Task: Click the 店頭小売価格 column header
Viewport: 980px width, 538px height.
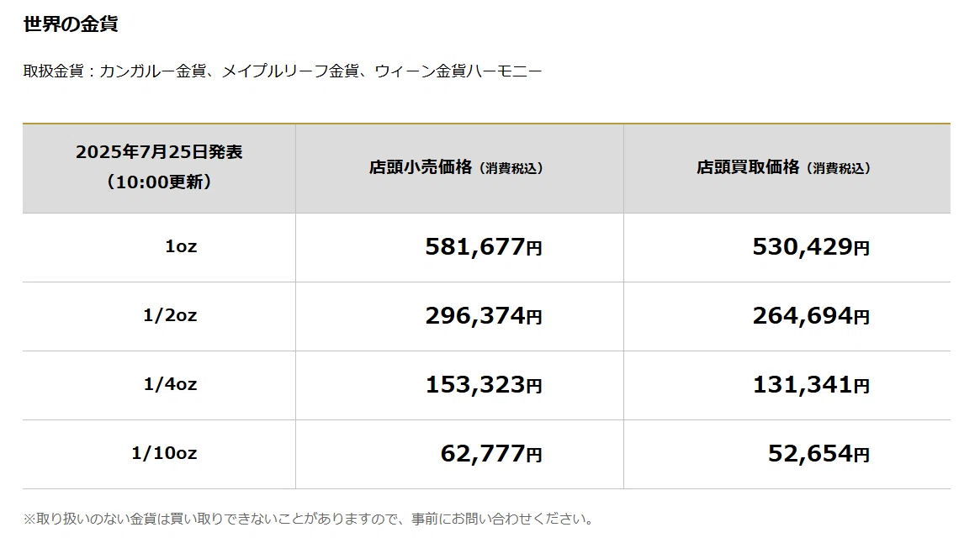Action: point(420,167)
